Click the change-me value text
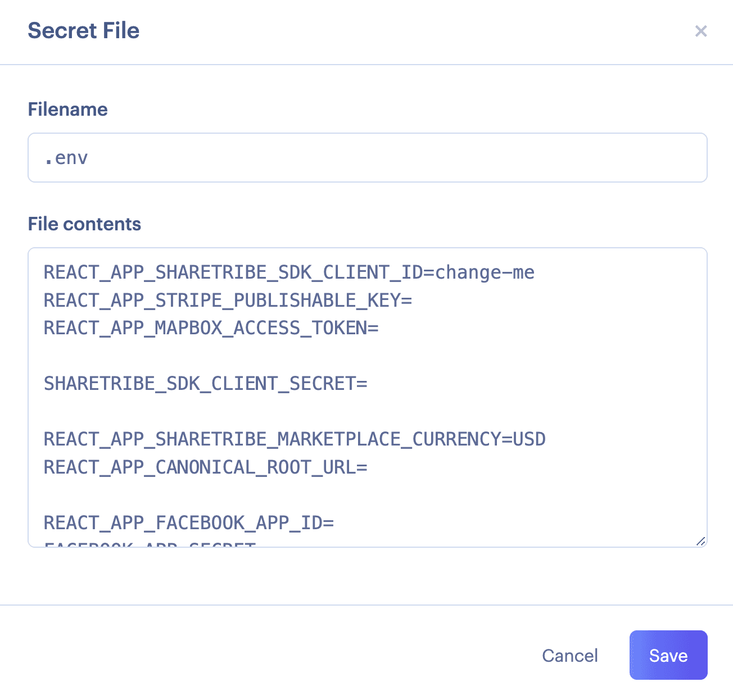 (485, 272)
